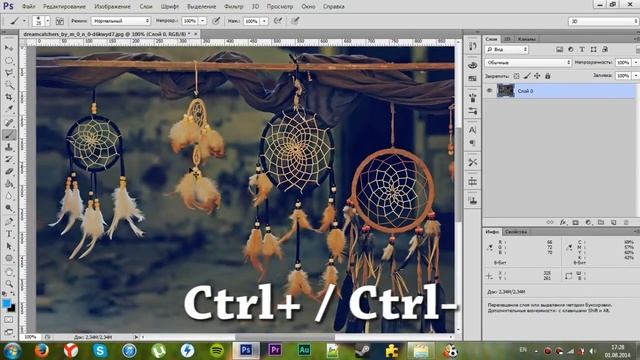640x360 pixels.
Task: Select the active Brush tool in the toolbox
Action: pyautogui.click(x=9, y=135)
